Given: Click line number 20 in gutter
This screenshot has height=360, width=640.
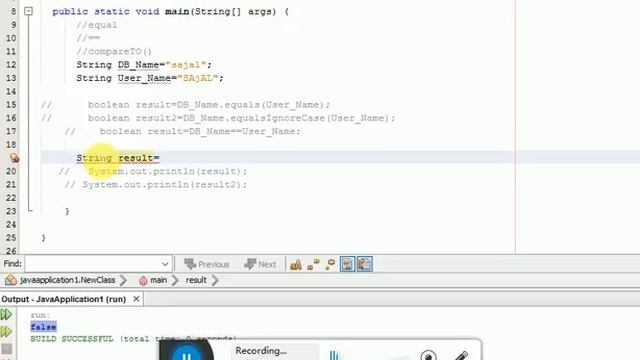Looking at the screenshot, I should (x=11, y=171).
